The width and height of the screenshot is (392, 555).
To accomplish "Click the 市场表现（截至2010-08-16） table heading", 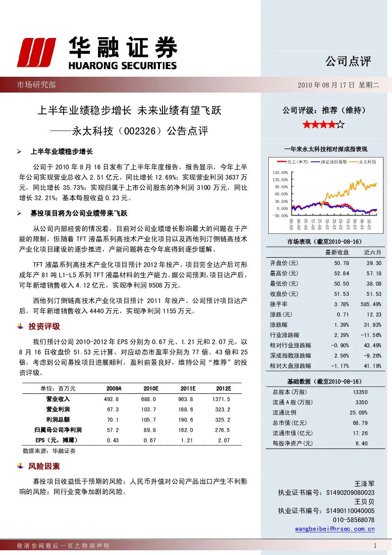I will [x=324, y=242].
